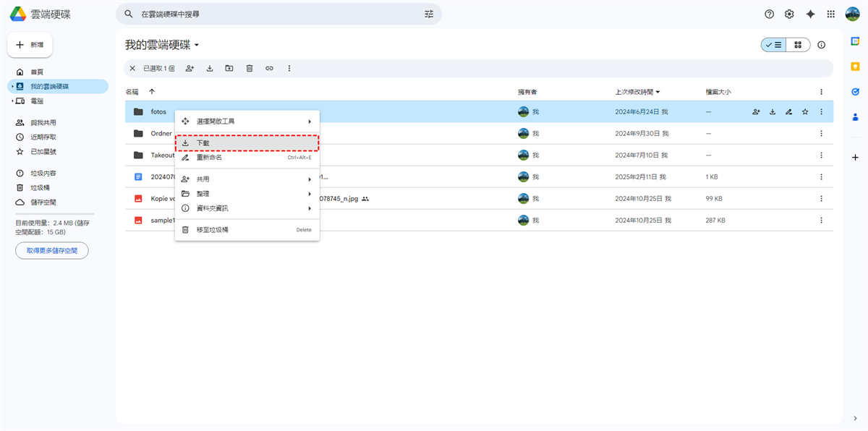
Task: Expand the 選擇開啟工具 submenu
Action: click(x=247, y=121)
